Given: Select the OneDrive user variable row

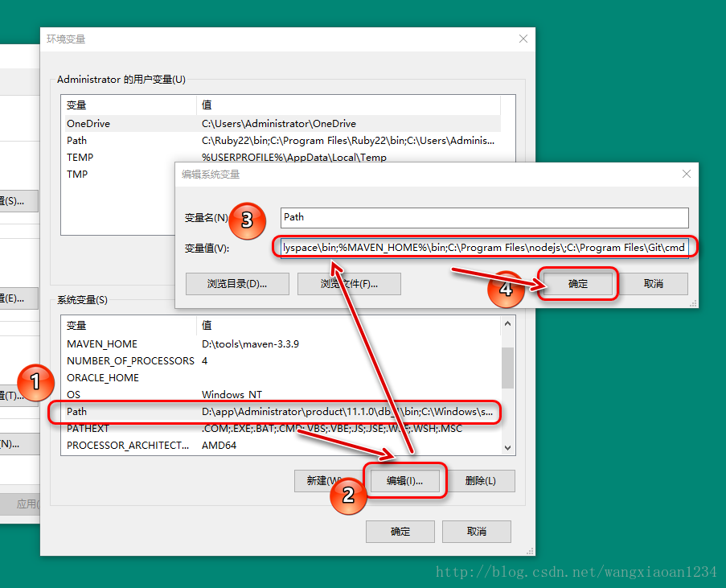Looking at the screenshot, I should point(281,124).
